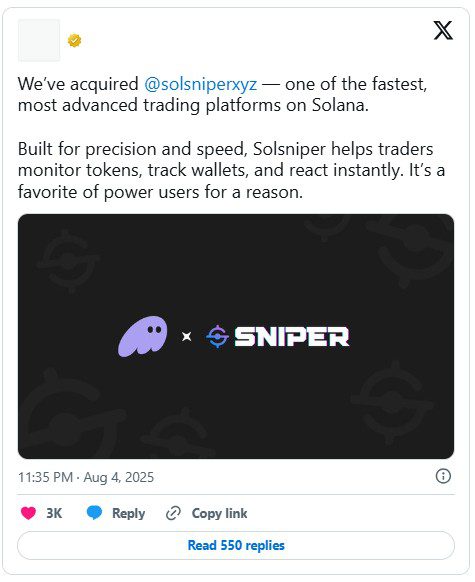This screenshot has height=582, width=475.
Task: Click the SNIPER wordmark in the banner
Action: tap(292, 337)
